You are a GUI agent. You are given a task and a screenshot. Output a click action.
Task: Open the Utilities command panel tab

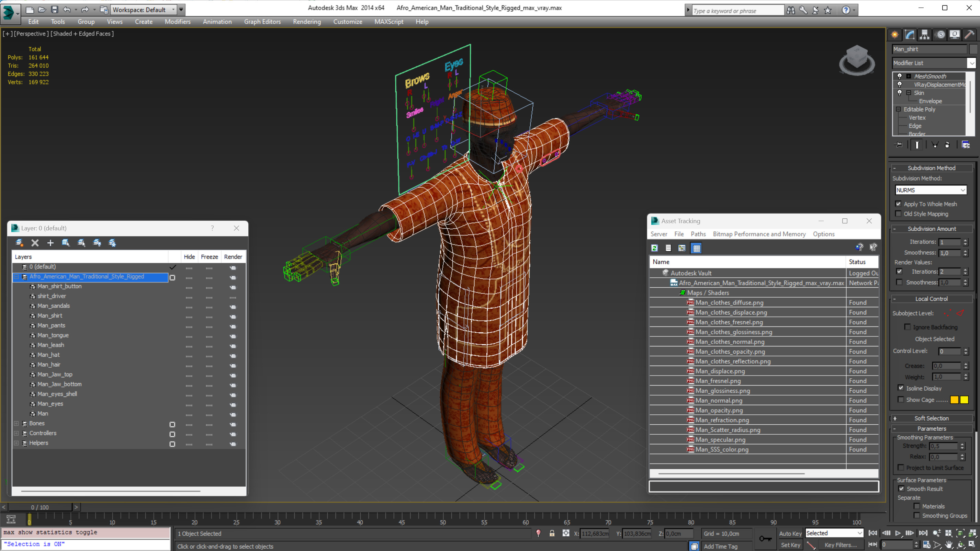(x=969, y=35)
